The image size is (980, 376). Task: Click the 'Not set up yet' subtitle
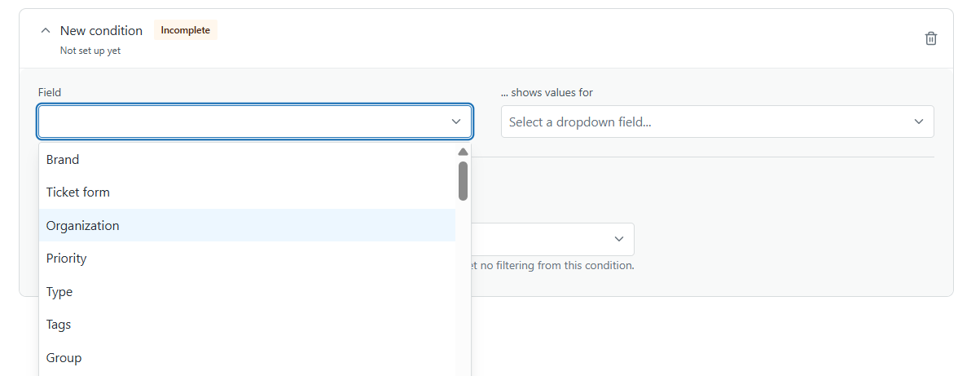tap(90, 51)
